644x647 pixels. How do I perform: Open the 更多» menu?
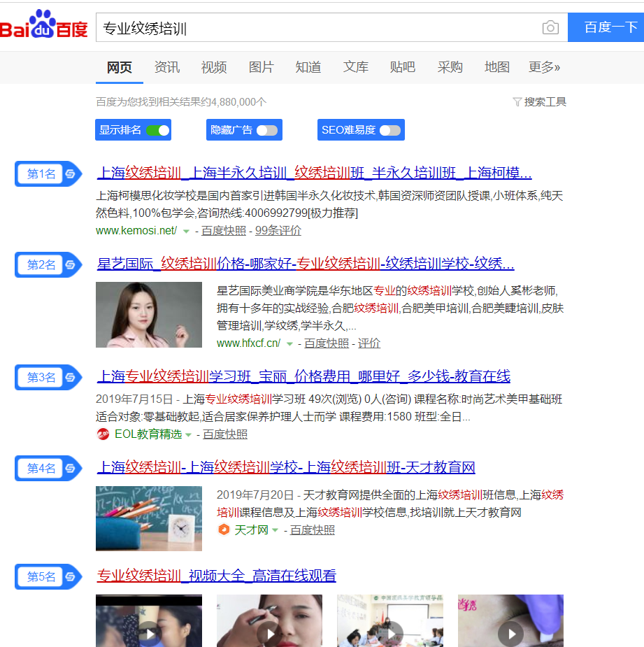point(544,67)
